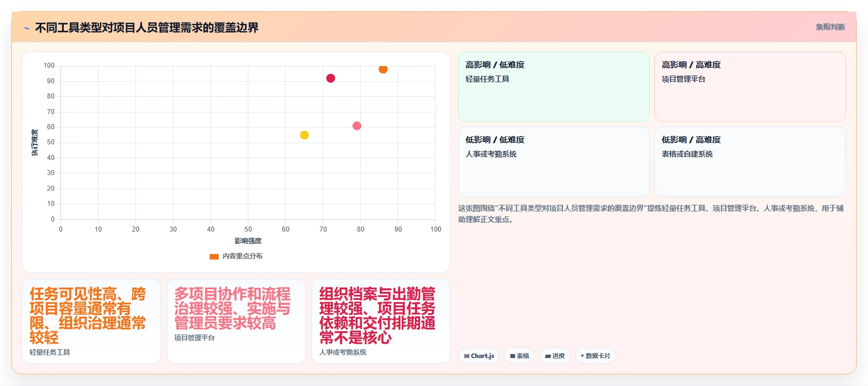Click the lightning icon beside the title
The height and width of the screenshot is (386, 868).
pos(26,27)
